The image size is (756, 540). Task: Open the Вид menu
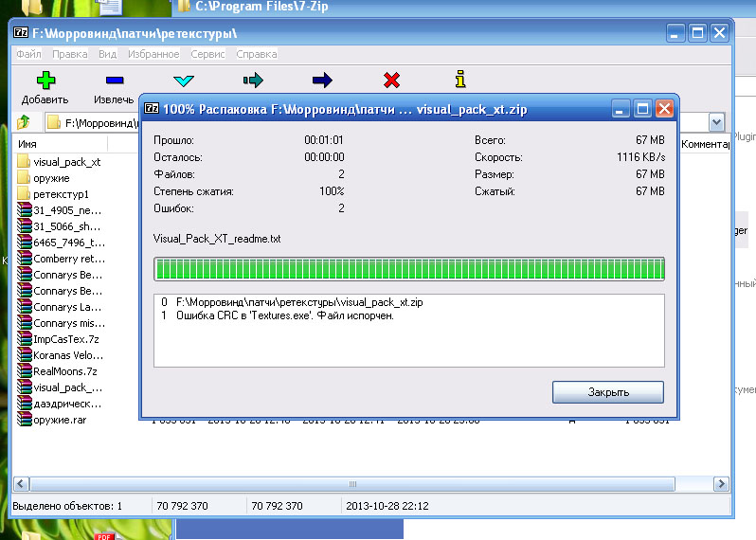point(107,54)
